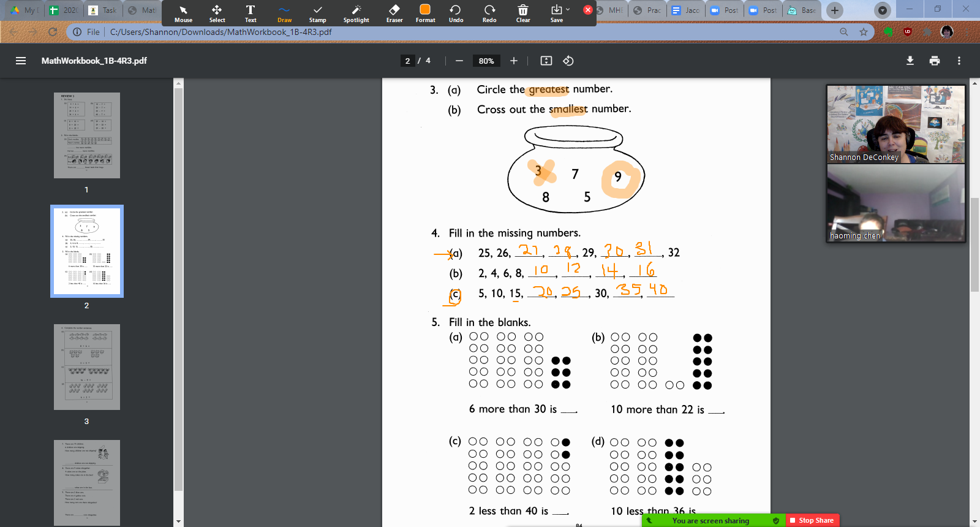Click the green extension icon in toolbar
The width and height of the screenshot is (980, 527).
click(x=888, y=32)
